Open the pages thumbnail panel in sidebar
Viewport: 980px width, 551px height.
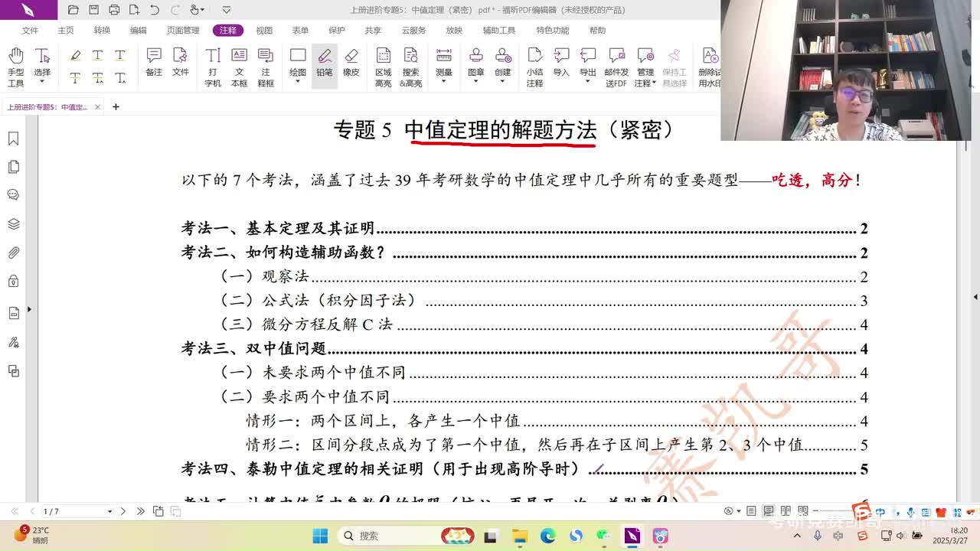click(14, 167)
